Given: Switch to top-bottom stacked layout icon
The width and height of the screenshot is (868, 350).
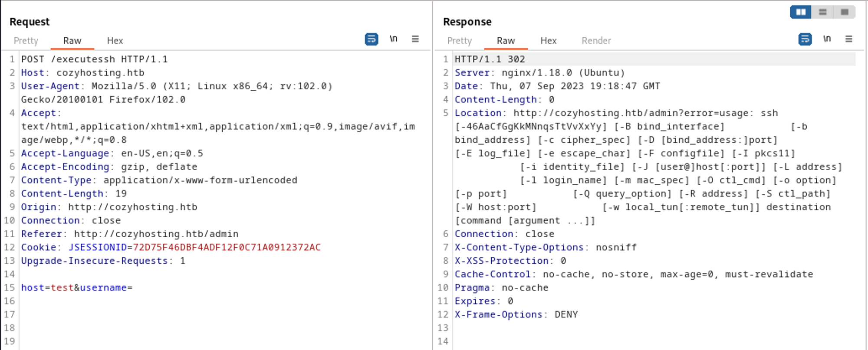Looking at the screenshot, I should point(823,12).
